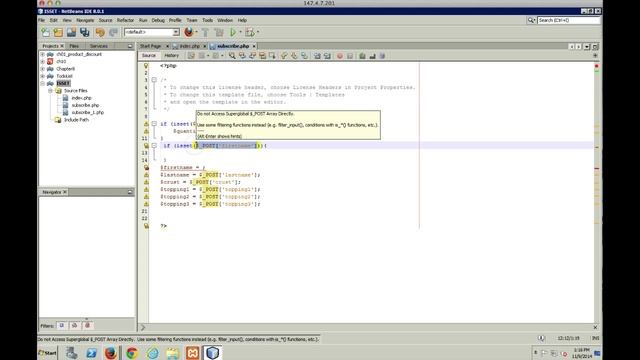Click the New Project toolbar icon
This screenshot has height=360, width=640.
58,32
